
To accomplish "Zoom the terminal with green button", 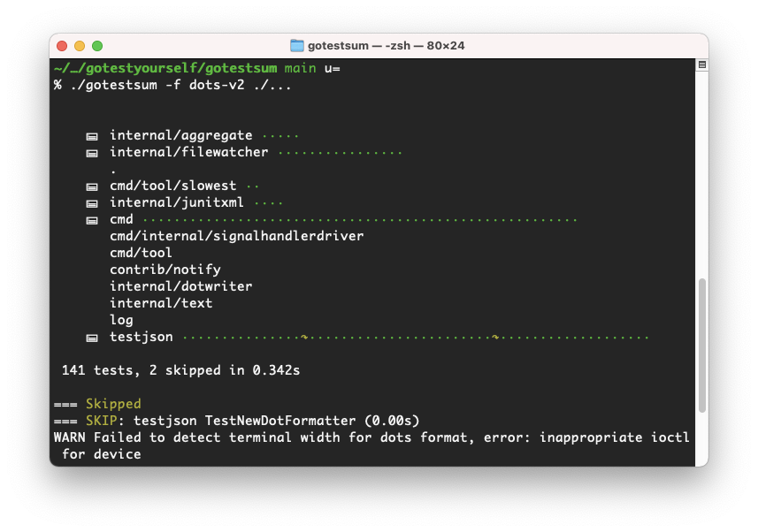I will [97, 46].
